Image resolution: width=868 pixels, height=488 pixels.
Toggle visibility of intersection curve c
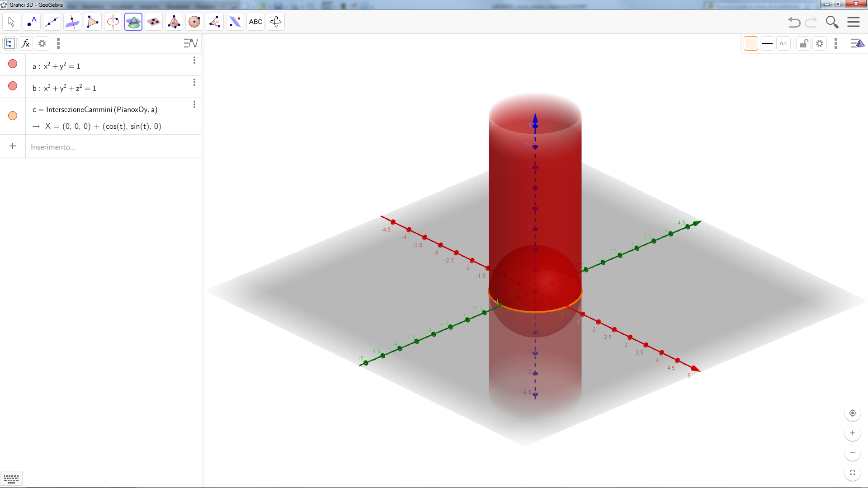[13, 116]
